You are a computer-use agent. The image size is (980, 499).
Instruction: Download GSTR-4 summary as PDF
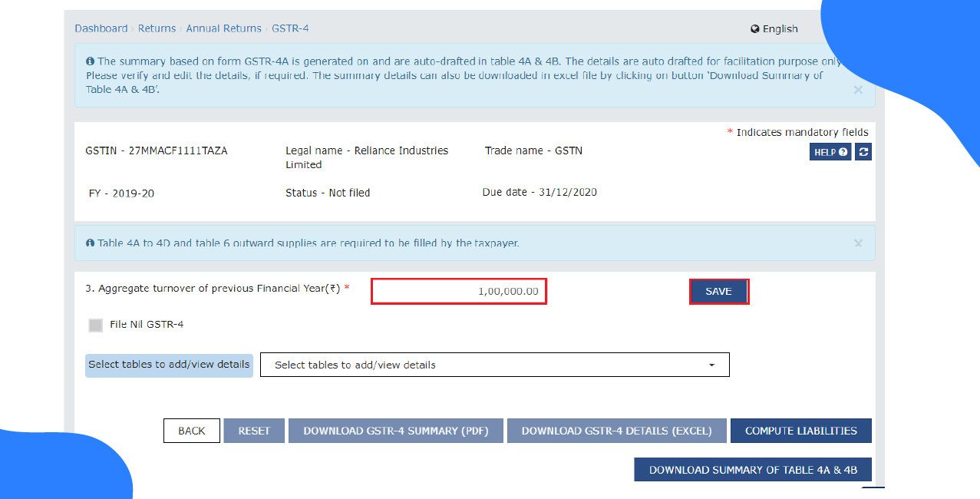tap(395, 431)
